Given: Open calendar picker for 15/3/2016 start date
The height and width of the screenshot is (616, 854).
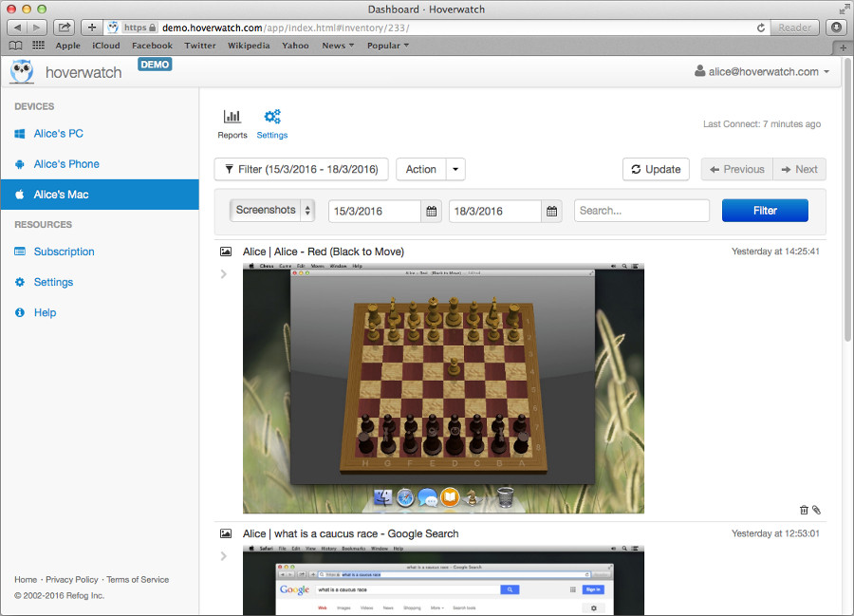Looking at the screenshot, I should pyautogui.click(x=432, y=211).
